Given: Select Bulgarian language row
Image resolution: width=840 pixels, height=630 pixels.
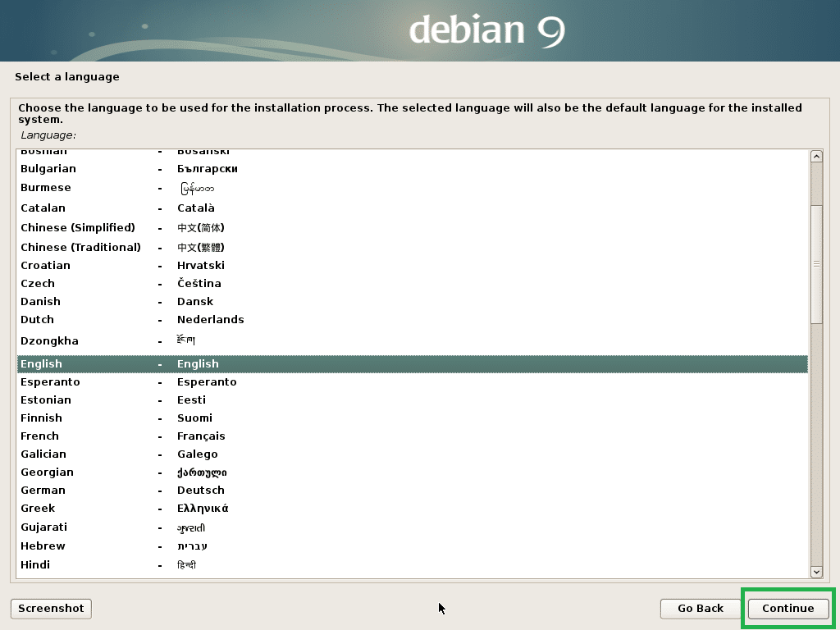Looking at the screenshot, I should point(413,169).
